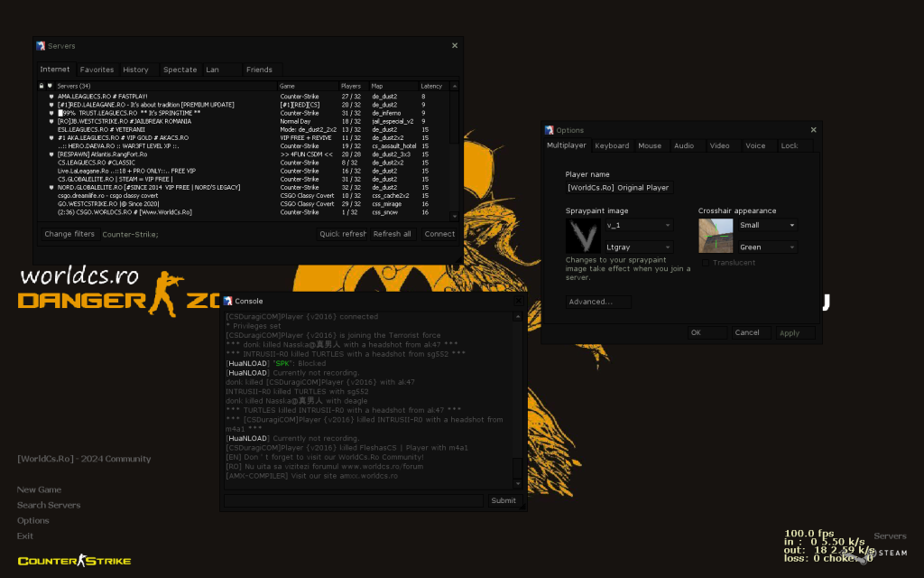Viewport: 924px width, 578px height.
Task: Open the crosshair size Small dropdown
Action: (x=768, y=225)
